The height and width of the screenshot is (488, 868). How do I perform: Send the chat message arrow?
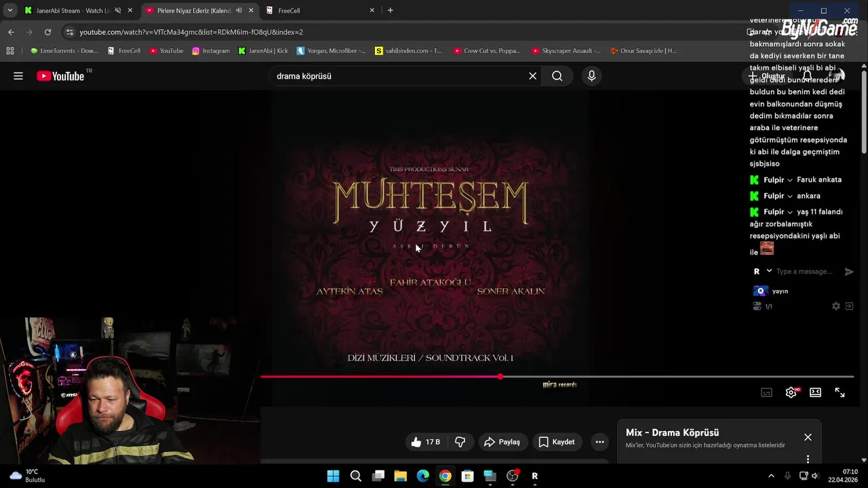click(849, 272)
